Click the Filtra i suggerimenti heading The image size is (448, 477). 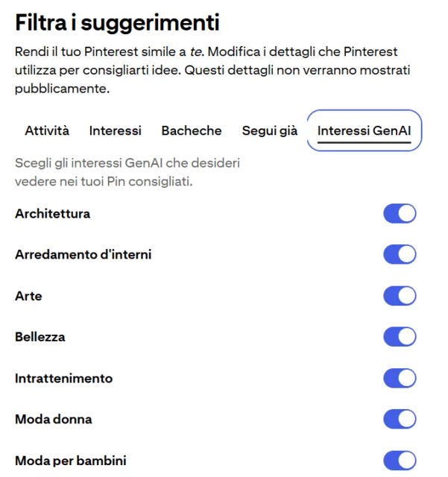coord(117,22)
